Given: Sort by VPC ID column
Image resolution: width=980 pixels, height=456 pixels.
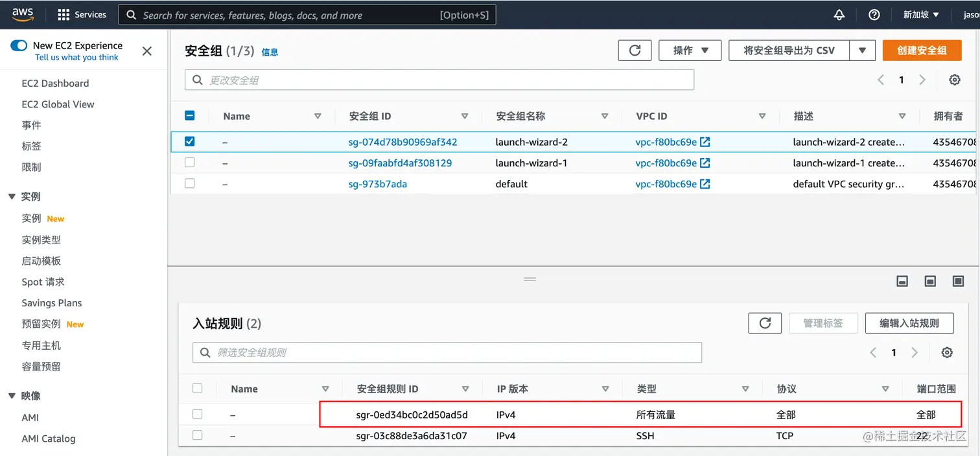Looking at the screenshot, I should (x=762, y=116).
